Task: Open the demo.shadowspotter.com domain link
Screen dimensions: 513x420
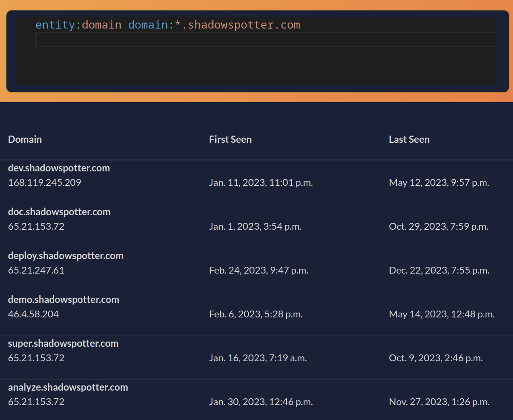Action: pos(64,300)
